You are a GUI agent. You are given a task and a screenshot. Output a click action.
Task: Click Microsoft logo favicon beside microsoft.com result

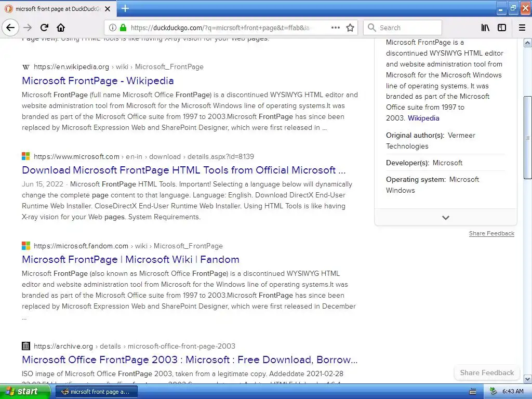pos(26,156)
